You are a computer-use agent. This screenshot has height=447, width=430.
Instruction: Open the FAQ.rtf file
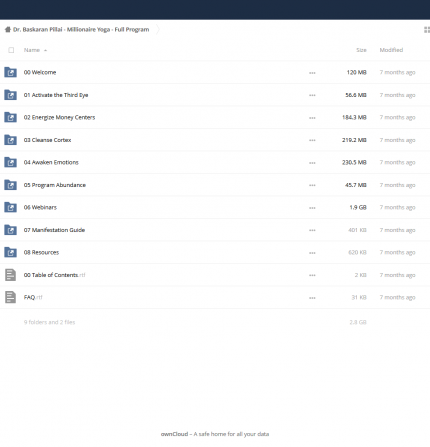33,297
